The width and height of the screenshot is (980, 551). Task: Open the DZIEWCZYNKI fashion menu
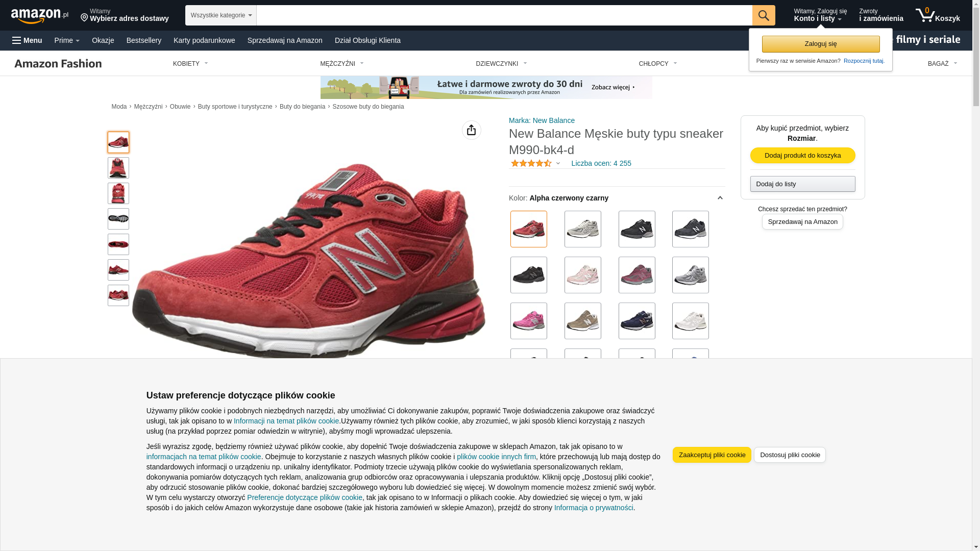coord(501,64)
